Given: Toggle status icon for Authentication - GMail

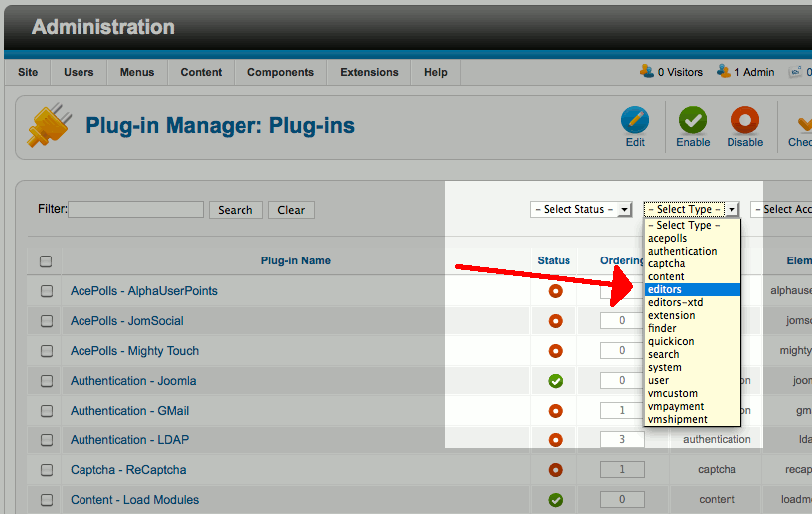Looking at the screenshot, I should [556, 411].
